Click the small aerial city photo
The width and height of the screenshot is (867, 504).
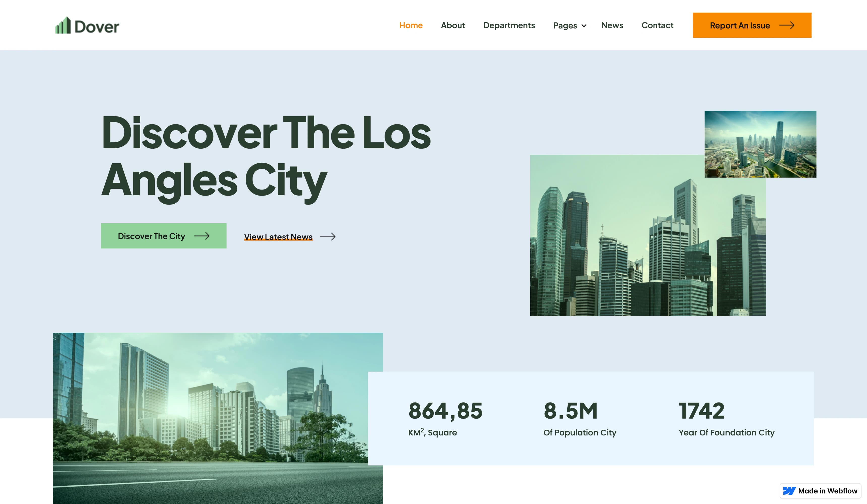(x=760, y=144)
